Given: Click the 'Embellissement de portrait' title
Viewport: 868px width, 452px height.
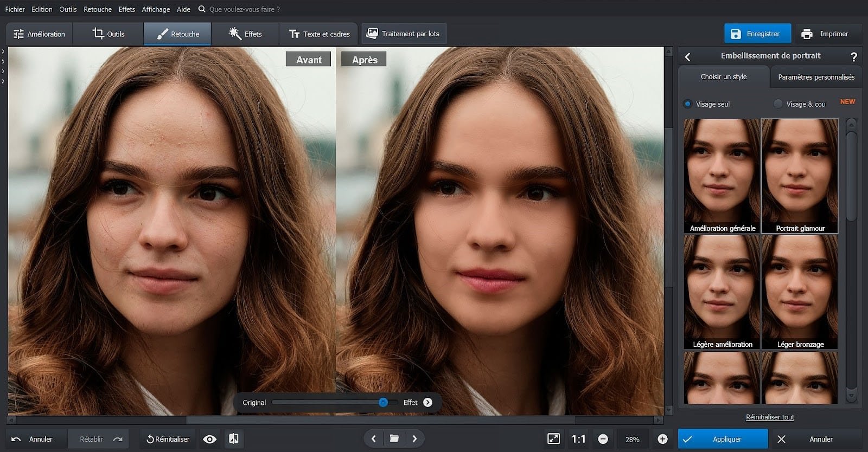Looking at the screenshot, I should tap(770, 56).
